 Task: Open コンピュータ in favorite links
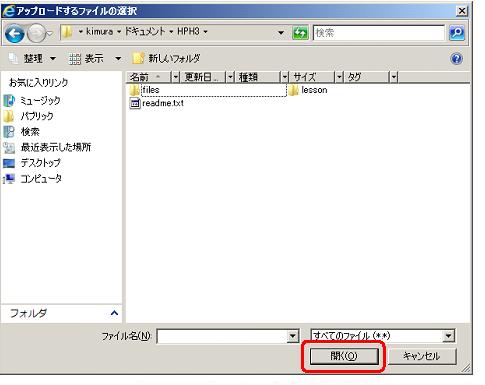(33, 178)
